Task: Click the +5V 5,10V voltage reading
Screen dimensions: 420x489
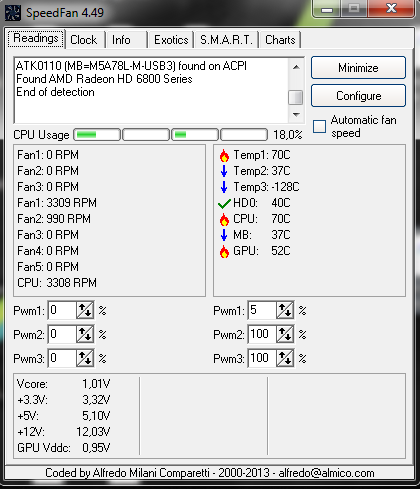Action: [x=63, y=416]
